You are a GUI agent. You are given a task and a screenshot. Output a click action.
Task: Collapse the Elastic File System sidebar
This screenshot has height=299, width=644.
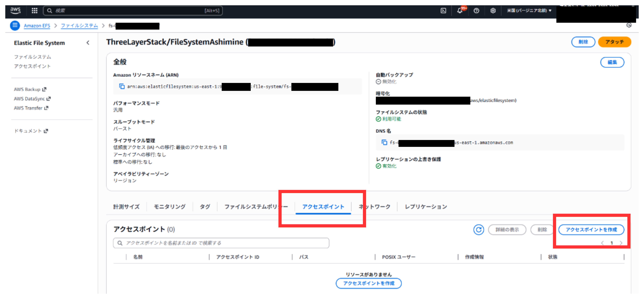(88, 43)
